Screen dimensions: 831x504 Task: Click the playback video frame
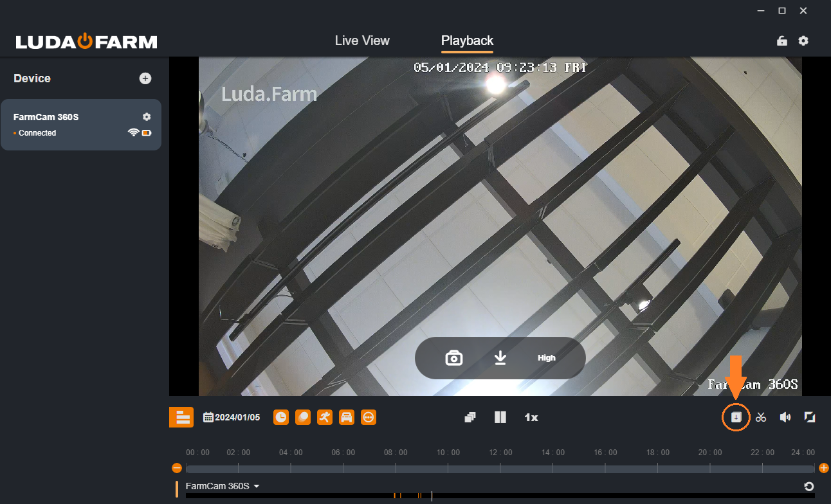click(x=500, y=226)
